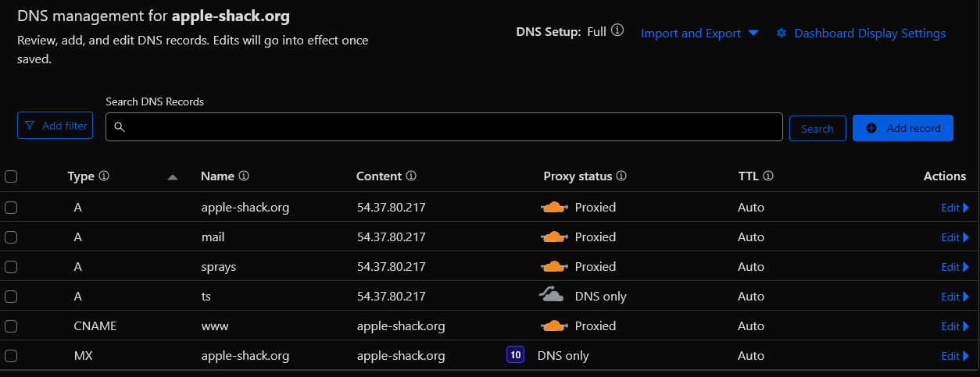The height and width of the screenshot is (377, 980).
Task: Expand Edit for the ts record
Action: [955, 297]
